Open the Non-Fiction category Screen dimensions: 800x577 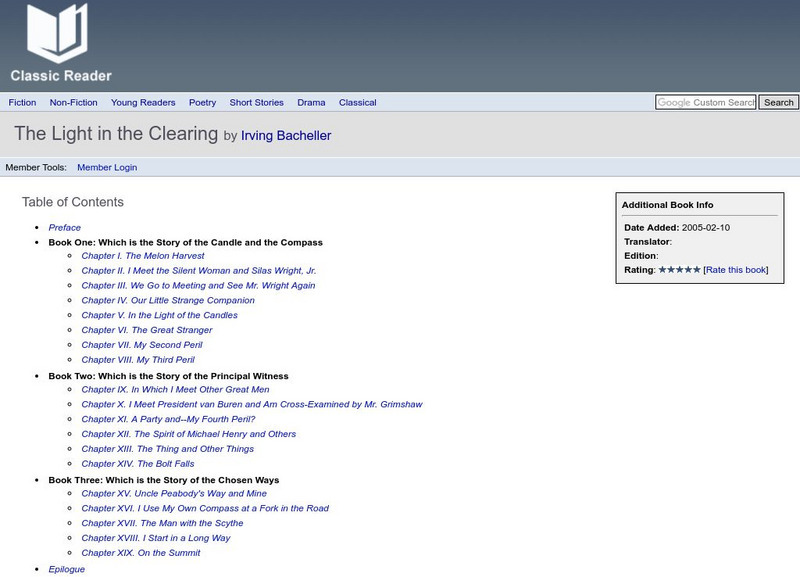[73, 103]
